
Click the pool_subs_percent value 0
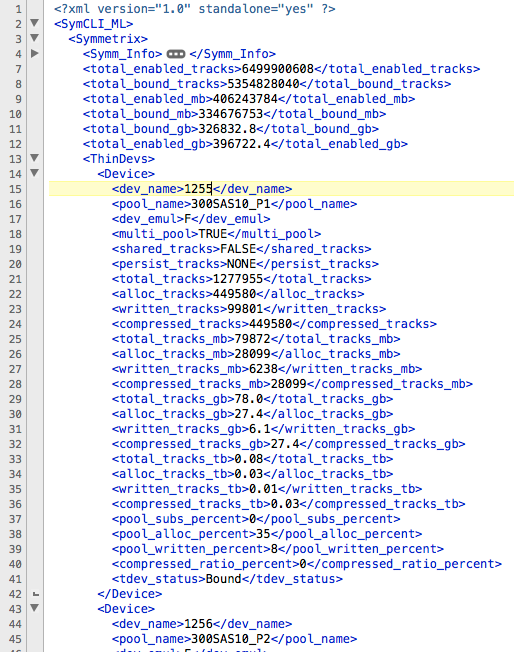pos(252,519)
